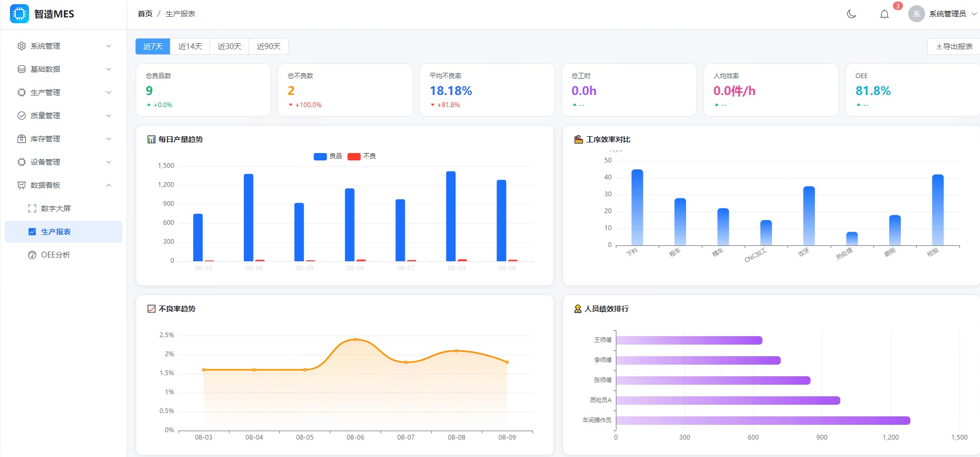The width and height of the screenshot is (980, 457).
Task: Click the 人员绩效排行 worker icon
Action: (x=578, y=309)
